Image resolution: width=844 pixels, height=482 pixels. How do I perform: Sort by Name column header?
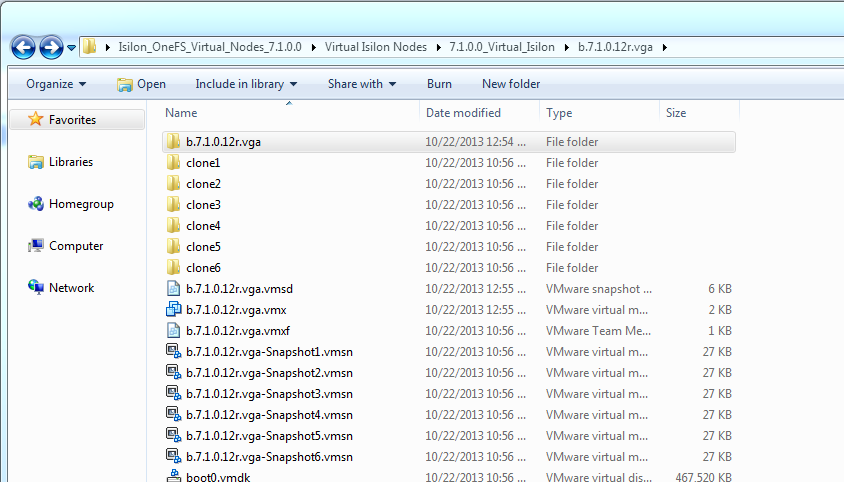(181, 113)
